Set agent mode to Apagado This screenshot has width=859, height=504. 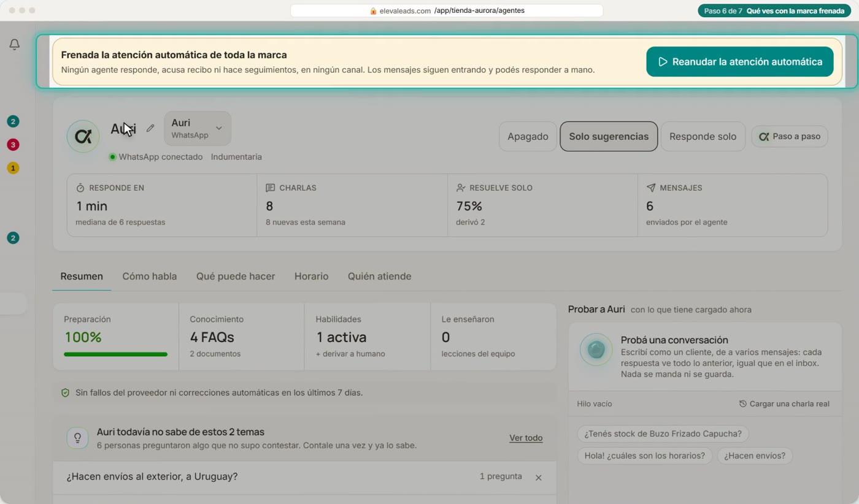[528, 136]
